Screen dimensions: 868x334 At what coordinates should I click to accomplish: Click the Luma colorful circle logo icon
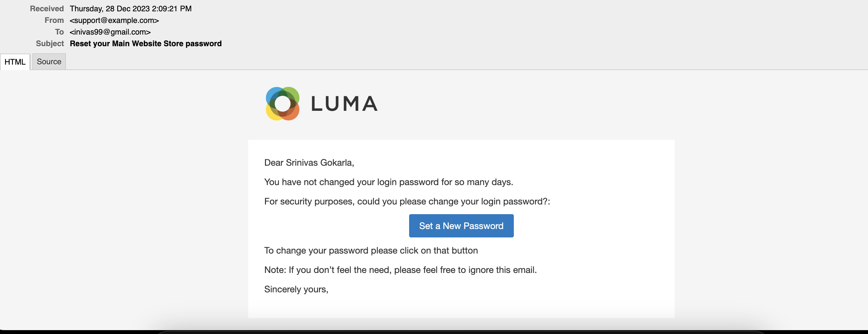click(x=282, y=103)
